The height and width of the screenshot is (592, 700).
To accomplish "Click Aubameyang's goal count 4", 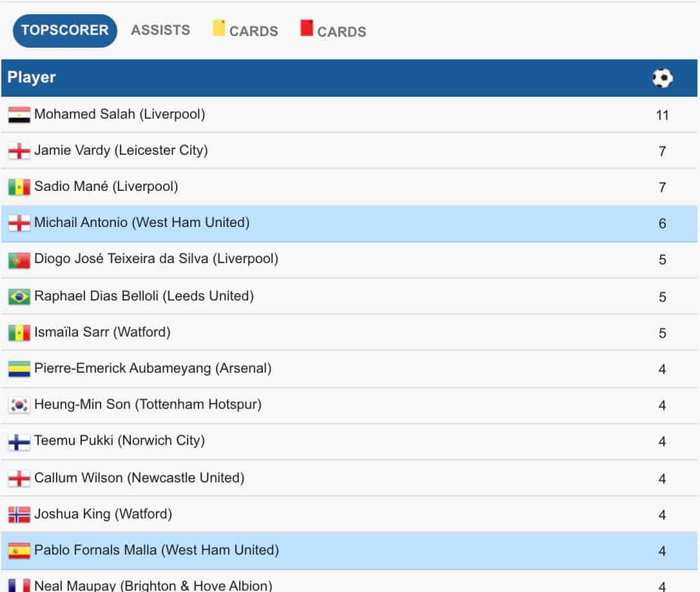I will [662, 370].
